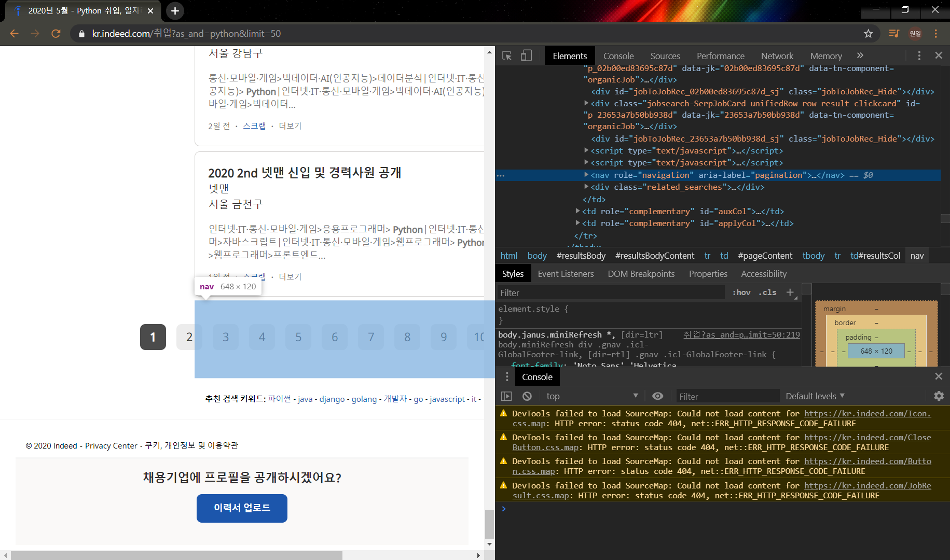Bookmark this page with the star icon
The width and height of the screenshot is (950, 560).
[869, 34]
